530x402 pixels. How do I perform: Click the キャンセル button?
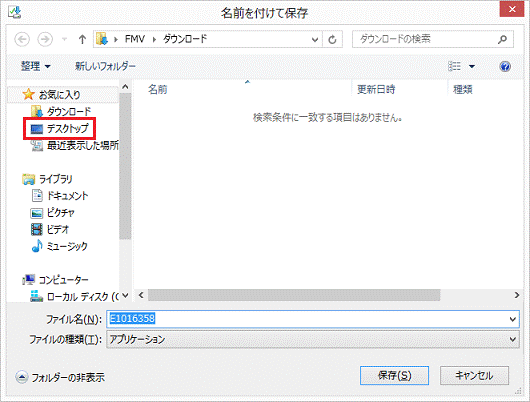[474, 375]
